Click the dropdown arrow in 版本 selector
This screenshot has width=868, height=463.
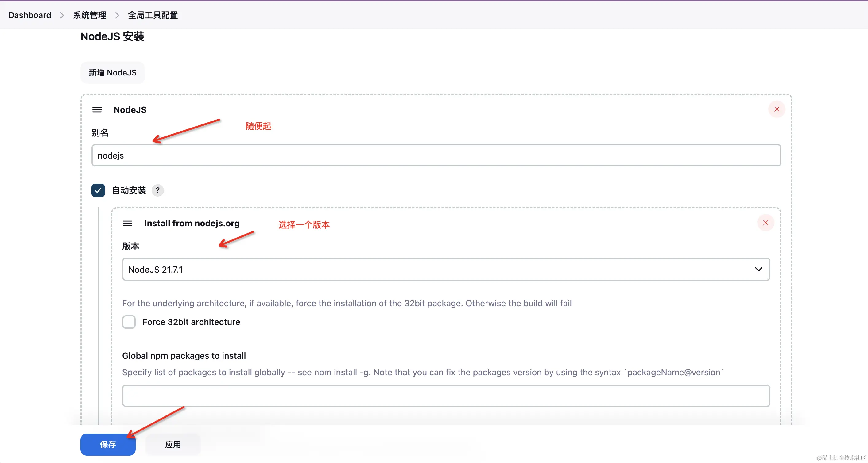tap(758, 270)
